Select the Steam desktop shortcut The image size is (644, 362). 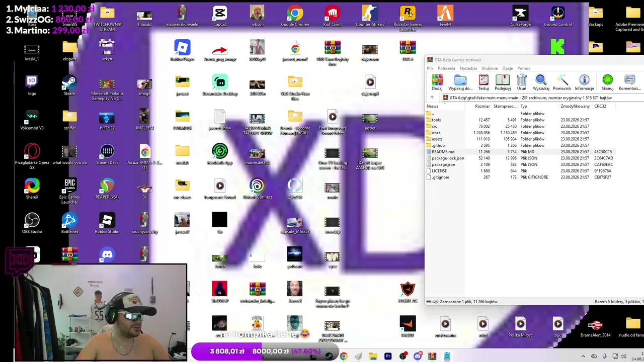[69, 85]
